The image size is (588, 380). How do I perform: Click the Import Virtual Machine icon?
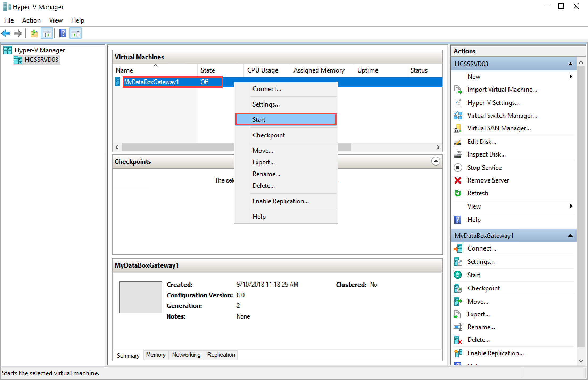[458, 90]
